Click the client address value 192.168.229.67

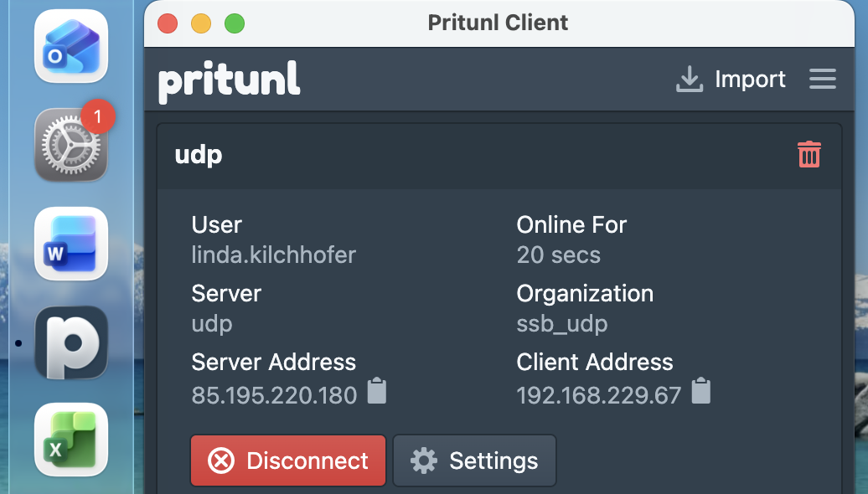click(x=598, y=395)
